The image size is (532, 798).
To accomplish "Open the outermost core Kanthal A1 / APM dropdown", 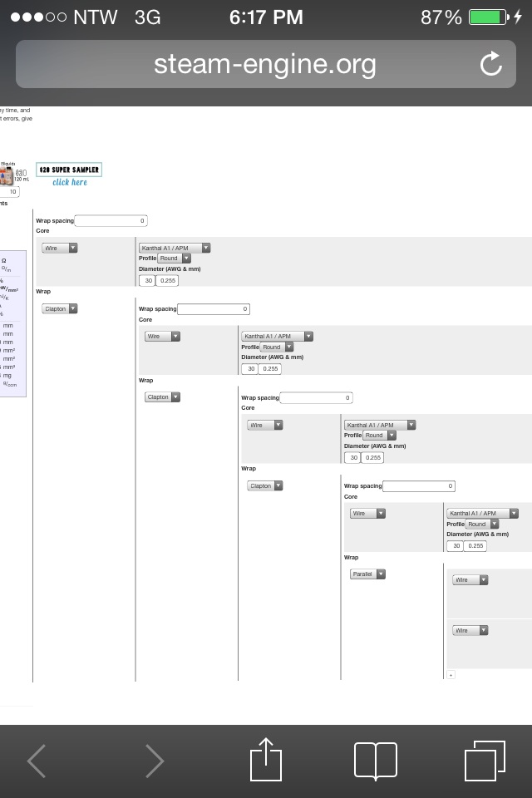I will coord(175,248).
